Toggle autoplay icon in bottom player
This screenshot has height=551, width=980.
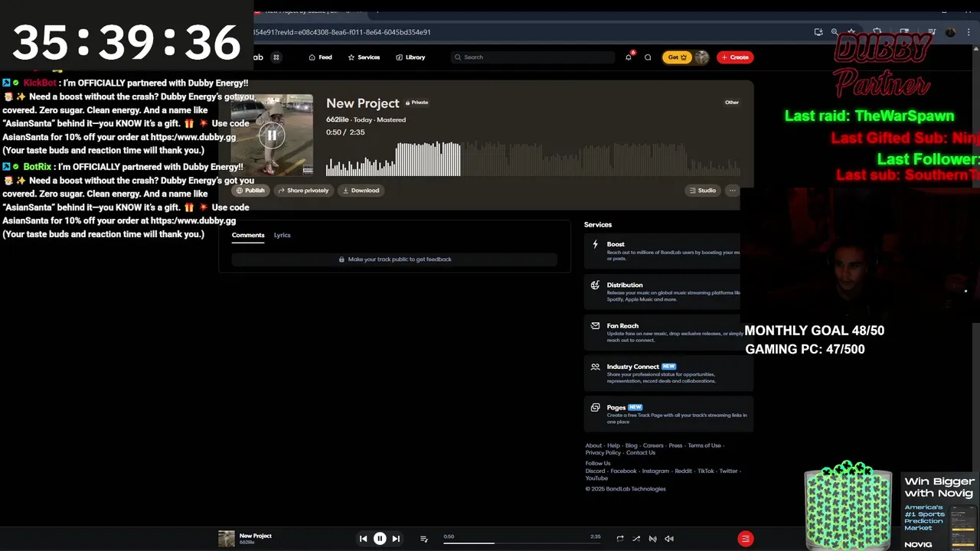pos(652,539)
